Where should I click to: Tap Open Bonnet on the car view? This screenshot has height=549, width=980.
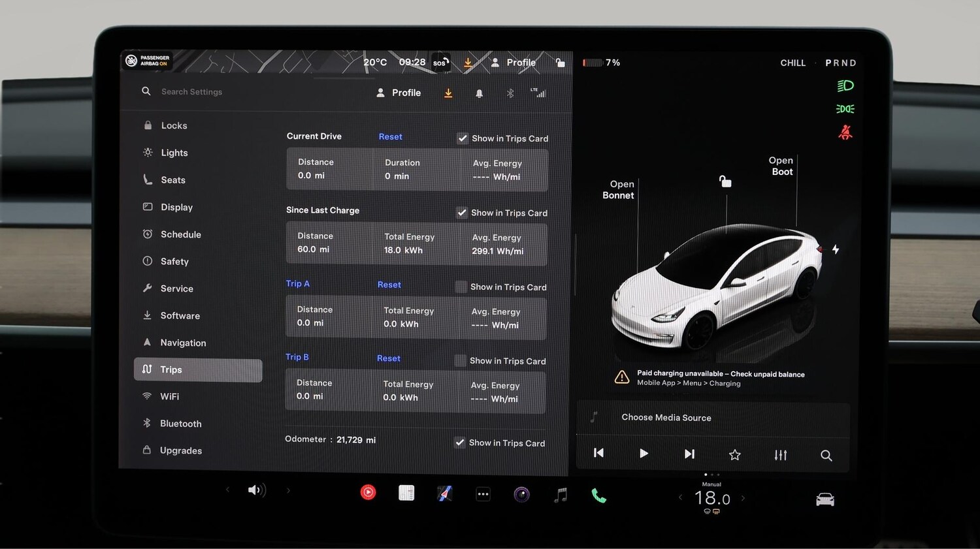[618, 189]
